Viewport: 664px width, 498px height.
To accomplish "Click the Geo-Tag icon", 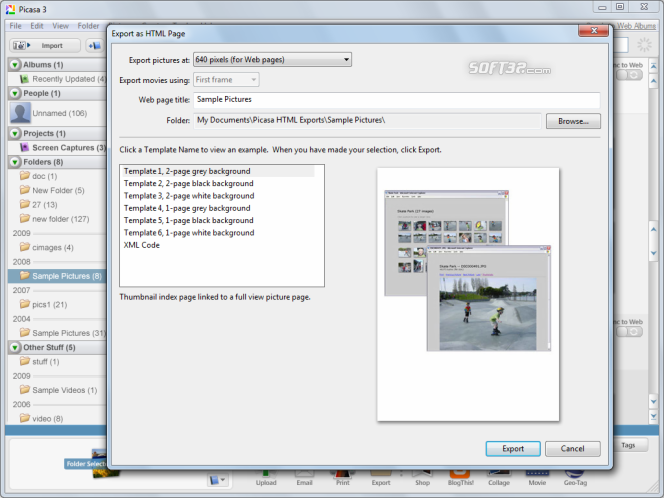I will point(575,478).
